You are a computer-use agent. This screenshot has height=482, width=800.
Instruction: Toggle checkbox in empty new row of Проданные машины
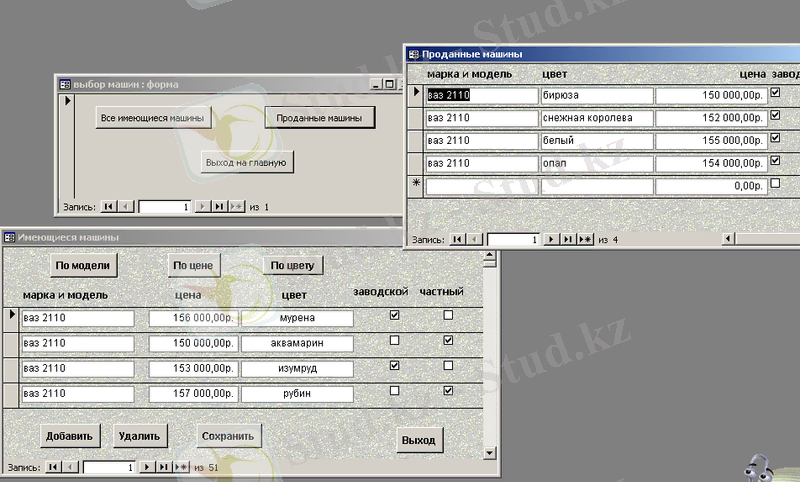pyautogui.click(x=775, y=183)
